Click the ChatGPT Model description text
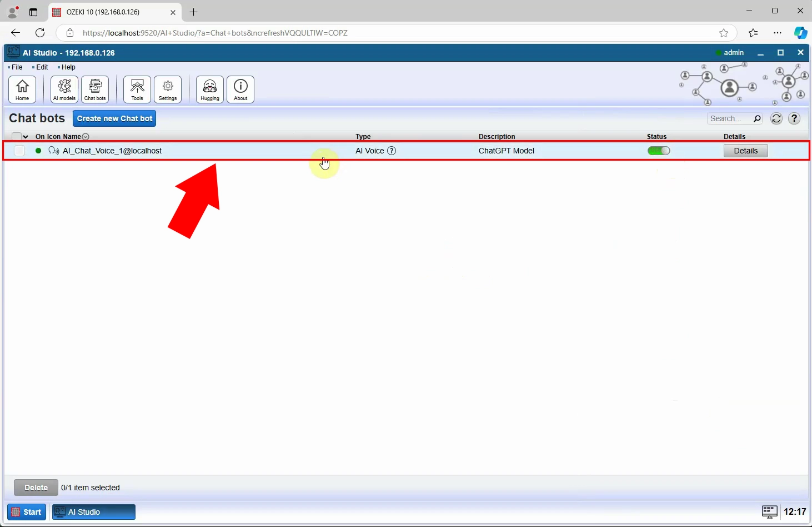The image size is (812, 527). click(507, 151)
